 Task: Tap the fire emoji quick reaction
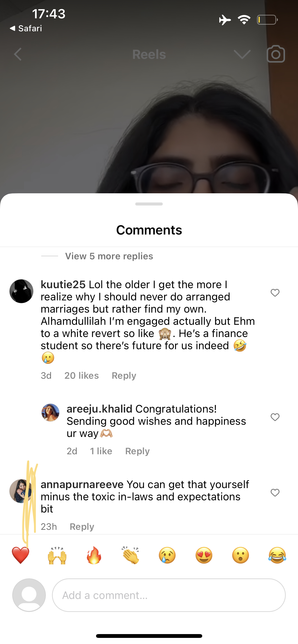coord(94,555)
